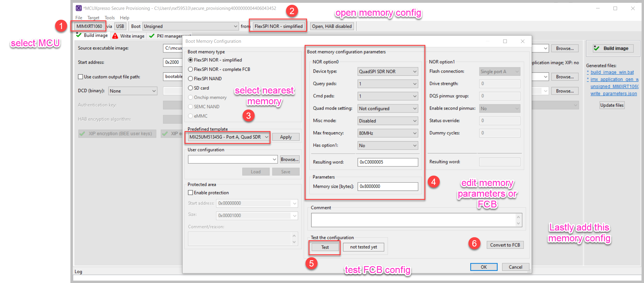Image resolution: width=644 pixels, height=283 pixels.
Task: Enable protection in the Protected area section
Action: point(191,192)
